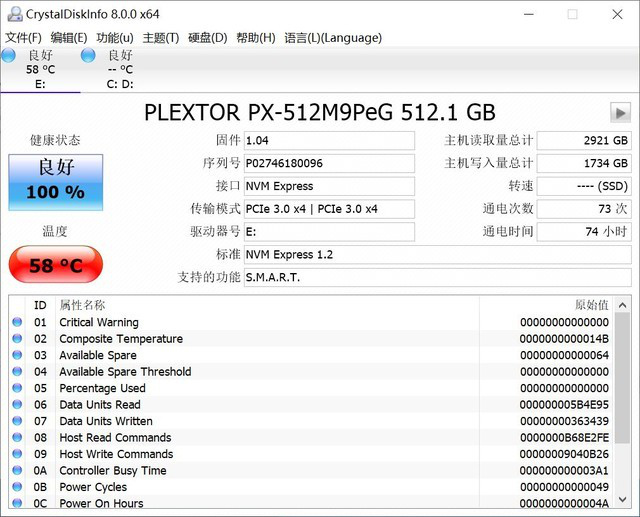Click status dot for Composite Temperature row
Screen dimensions: 640x517
click(x=17, y=339)
